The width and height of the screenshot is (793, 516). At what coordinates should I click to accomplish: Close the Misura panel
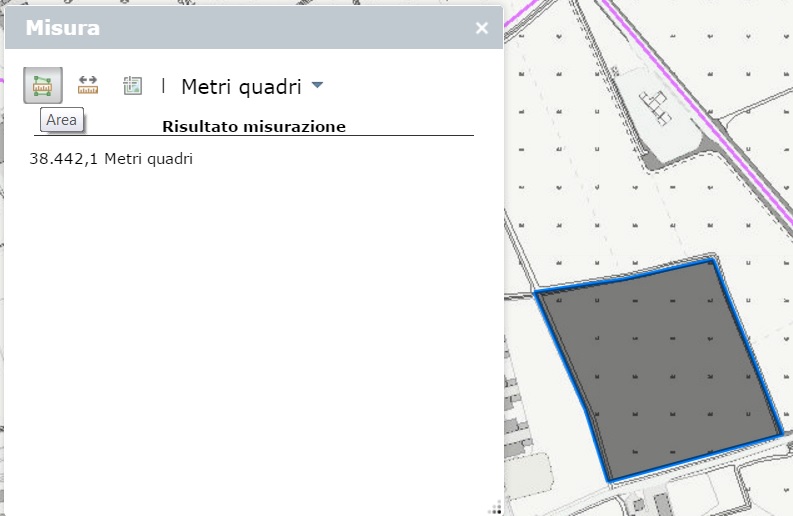point(481,28)
